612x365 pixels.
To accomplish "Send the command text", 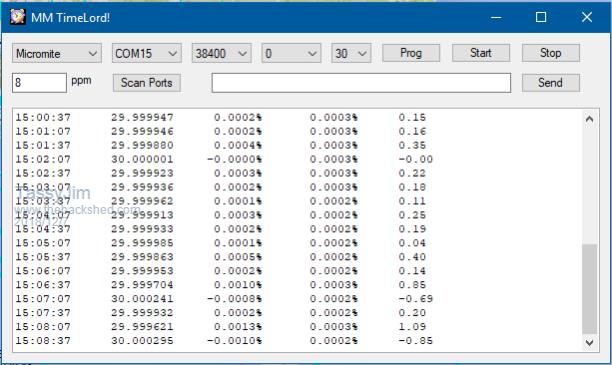I will 551,83.
